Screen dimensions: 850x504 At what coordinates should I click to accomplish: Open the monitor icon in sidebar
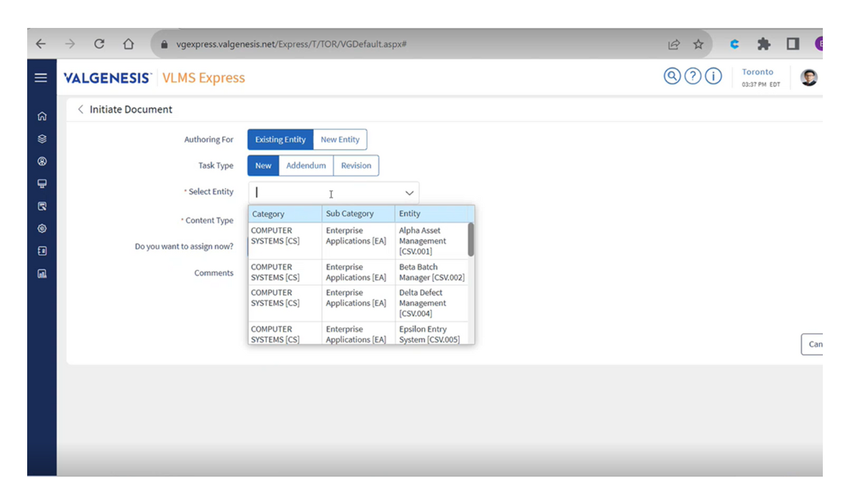tap(42, 184)
